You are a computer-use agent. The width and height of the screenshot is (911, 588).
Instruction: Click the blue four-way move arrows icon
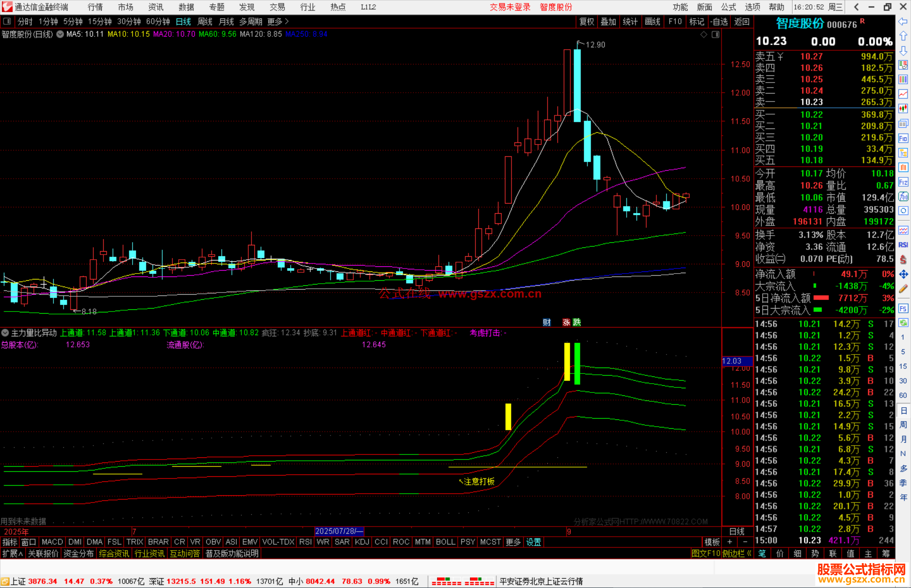tap(903, 274)
